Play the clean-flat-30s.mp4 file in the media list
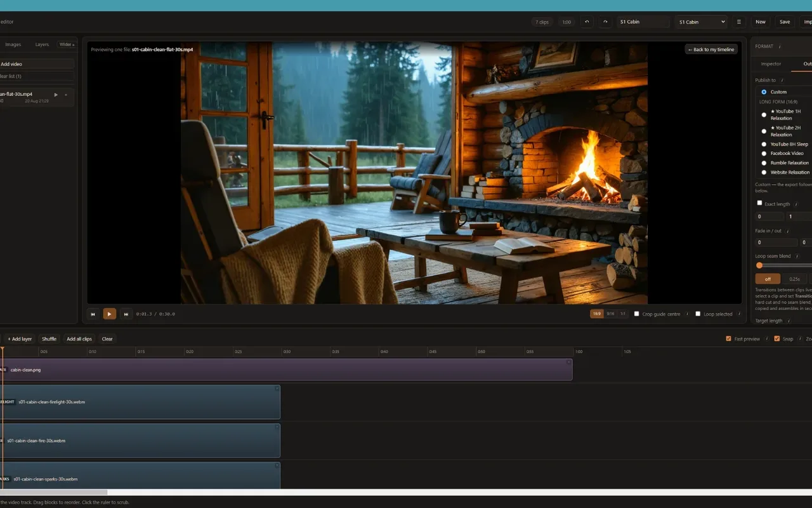 tap(56, 95)
